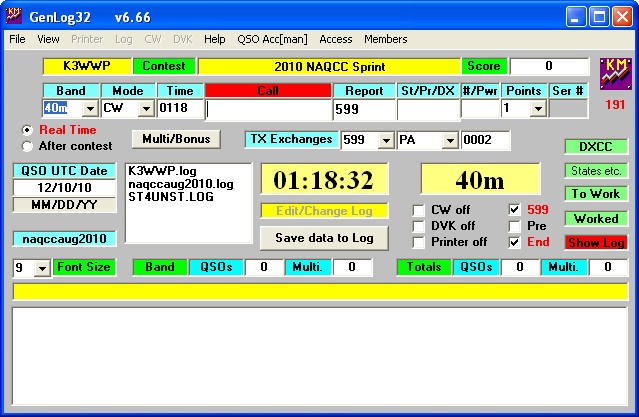This screenshot has height=417, width=639.
Task: Toggle the End checkbox
Action: [x=514, y=242]
